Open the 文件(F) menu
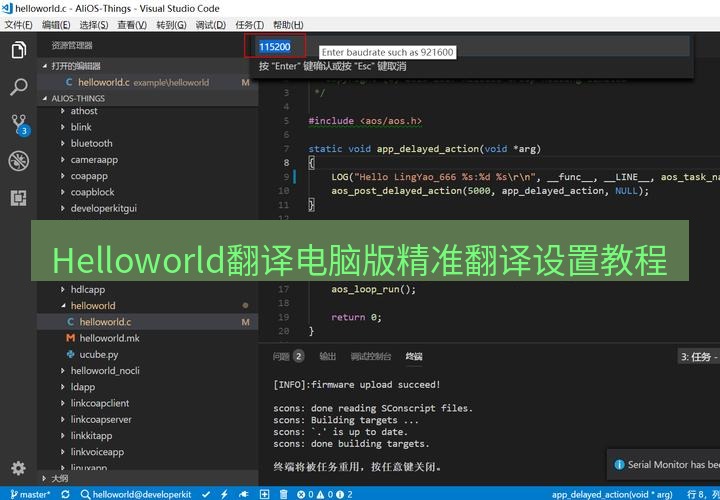The height and width of the screenshot is (500, 720). pyautogui.click(x=18, y=25)
